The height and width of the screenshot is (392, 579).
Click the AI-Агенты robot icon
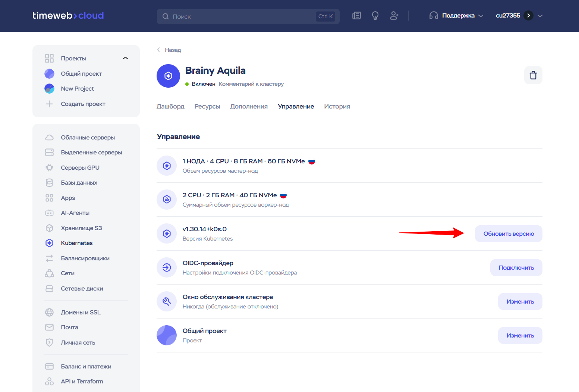coord(49,213)
